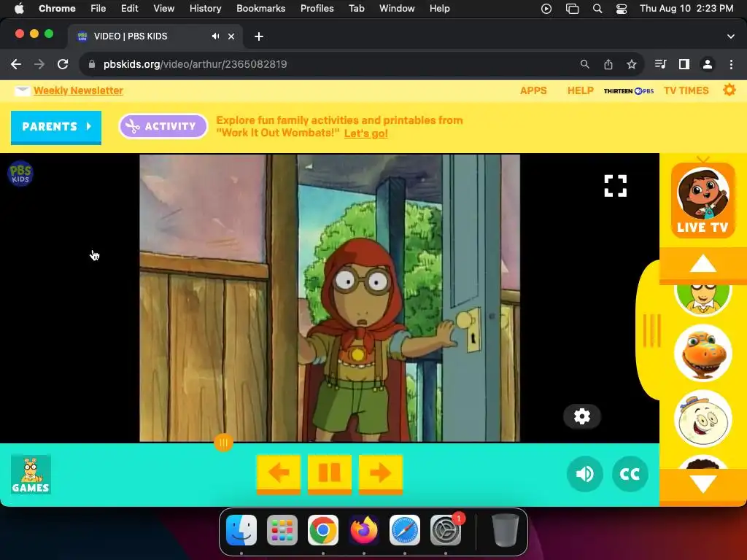Open zoom magnifier in address bar
This screenshot has height=560, width=747.
pos(584,64)
